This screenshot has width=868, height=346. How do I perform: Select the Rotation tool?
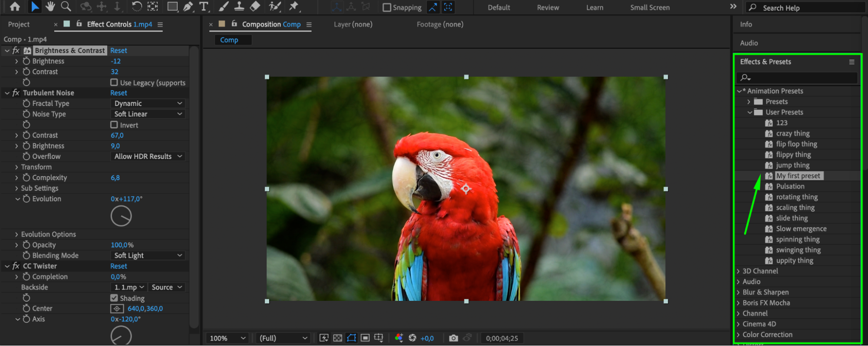pos(137,7)
